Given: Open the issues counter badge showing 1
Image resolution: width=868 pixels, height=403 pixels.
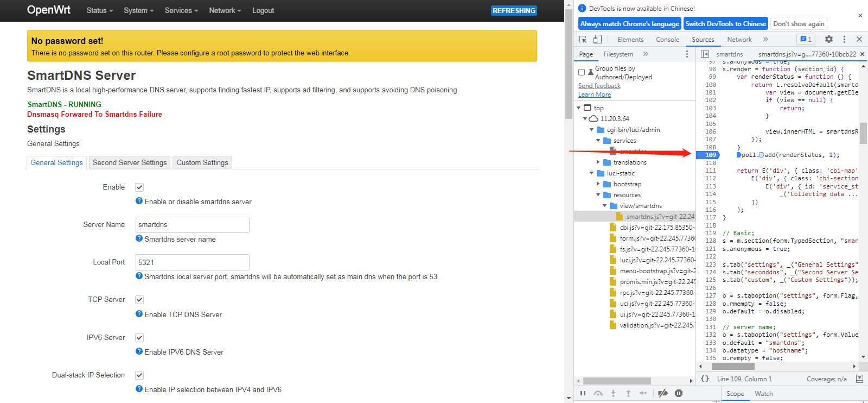Looking at the screenshot, I should (806, 39).
